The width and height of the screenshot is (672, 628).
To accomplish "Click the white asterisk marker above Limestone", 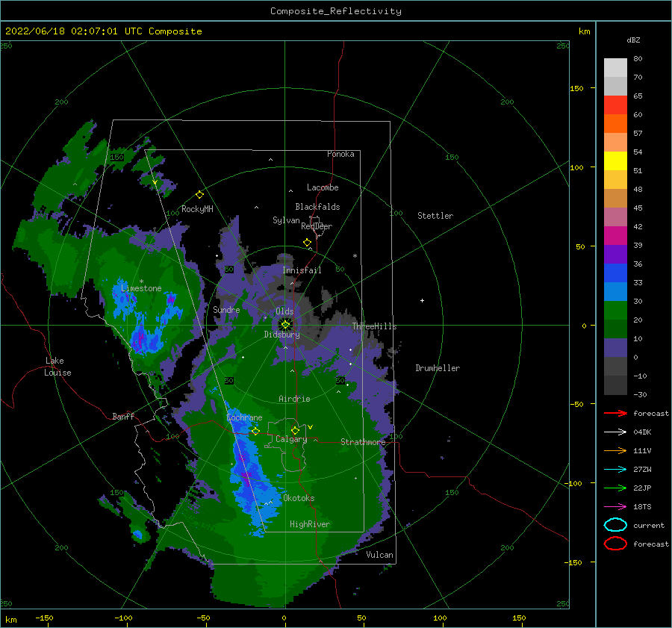I will coord(141,282).
